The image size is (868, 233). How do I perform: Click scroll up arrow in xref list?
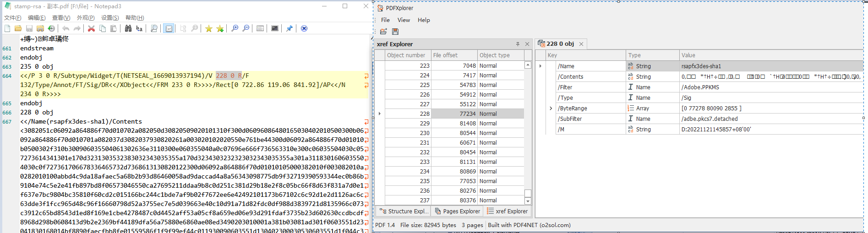tap(528, 65)
